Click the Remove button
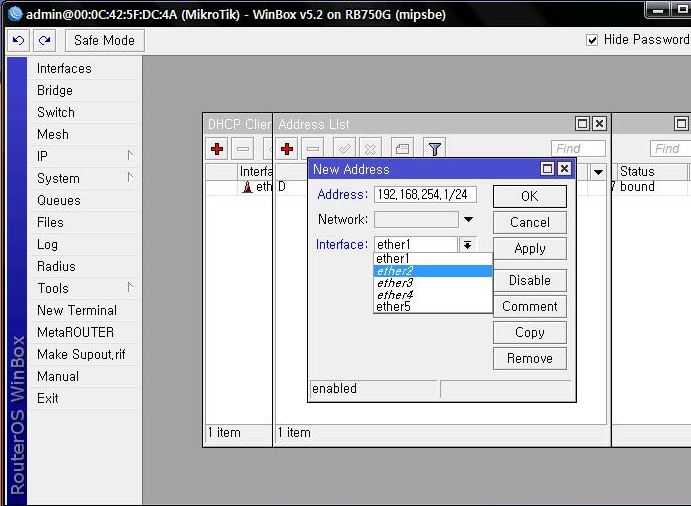Screen dimensions: 691x506 pos(530,358)
